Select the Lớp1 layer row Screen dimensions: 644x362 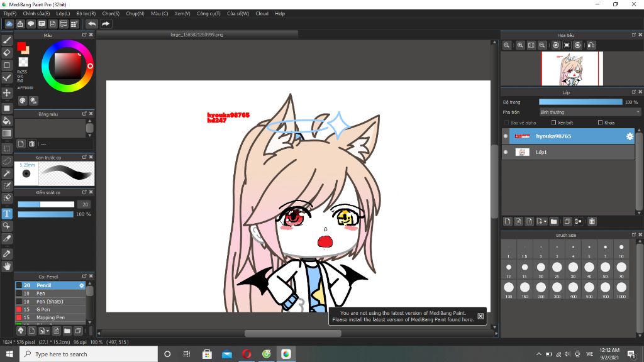pyautogui.click(x=568, y=152)
